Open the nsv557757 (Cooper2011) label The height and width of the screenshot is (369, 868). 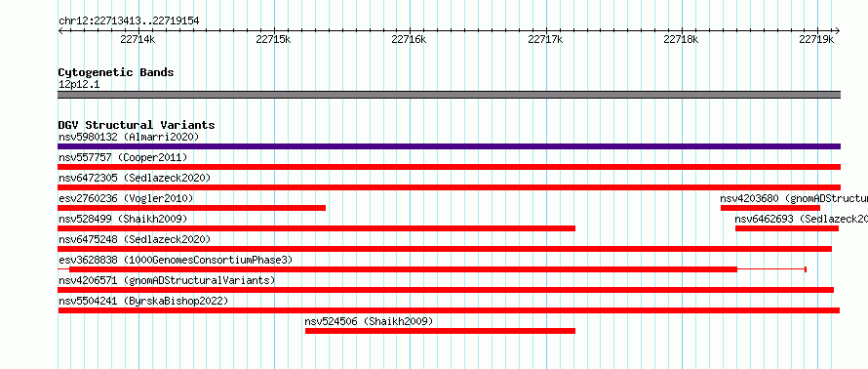coord(123,157)
